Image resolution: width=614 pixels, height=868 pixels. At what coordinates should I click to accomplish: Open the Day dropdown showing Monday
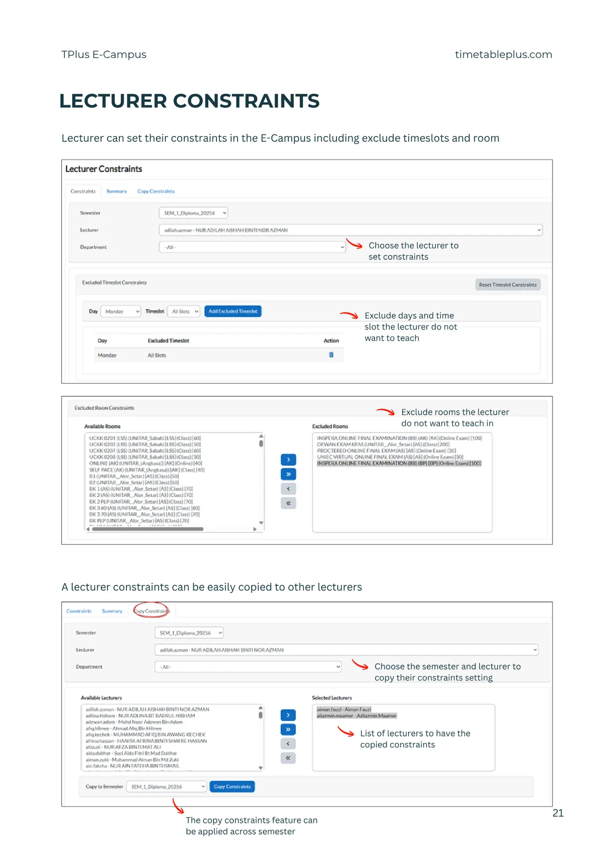[121, 311]
